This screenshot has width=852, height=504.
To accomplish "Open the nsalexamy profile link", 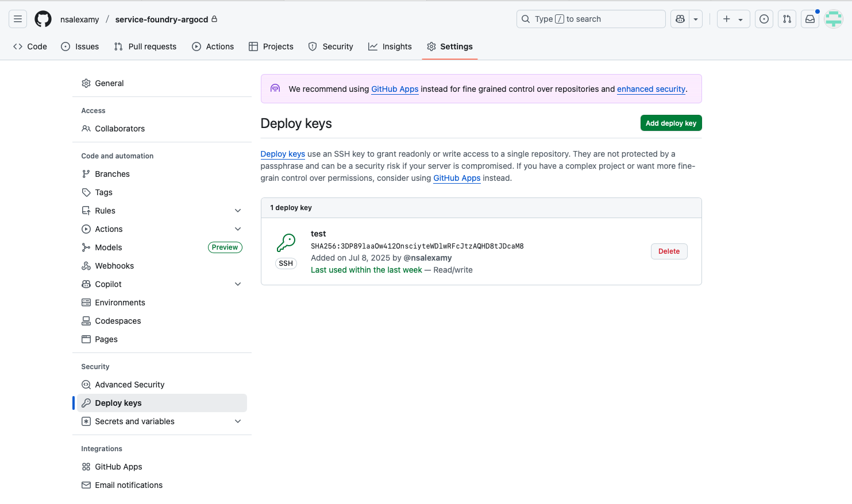I will point(80,20).
